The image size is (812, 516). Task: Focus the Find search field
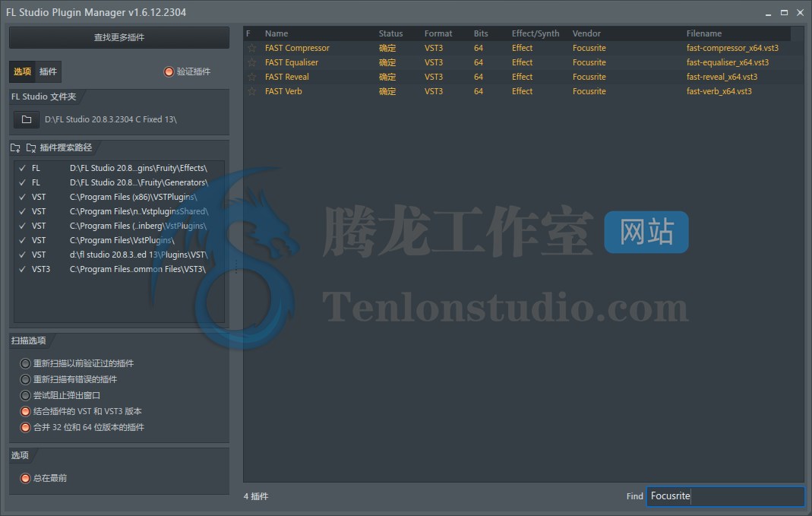tap(725, 496)
